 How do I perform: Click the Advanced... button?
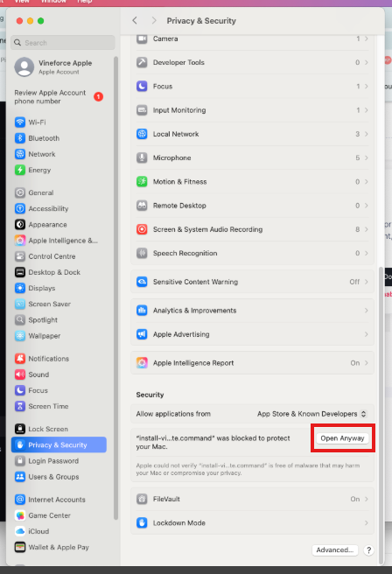[x=335, y=549]
